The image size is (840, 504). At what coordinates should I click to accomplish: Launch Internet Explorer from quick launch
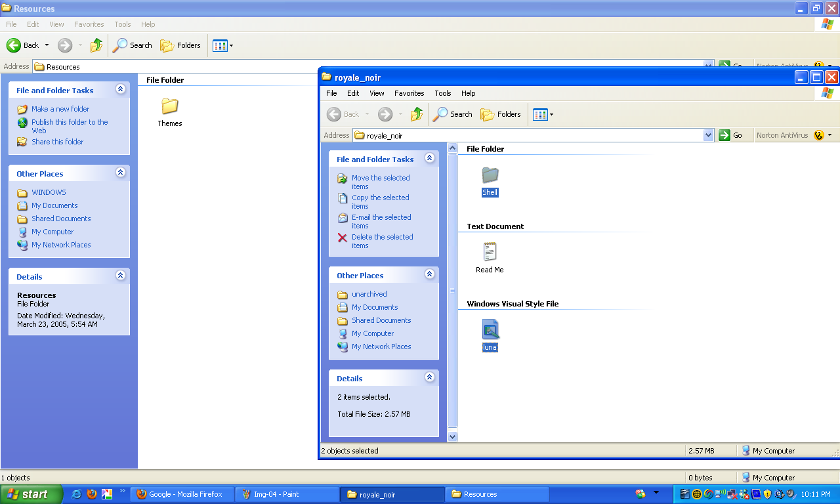tap(77, 494)
